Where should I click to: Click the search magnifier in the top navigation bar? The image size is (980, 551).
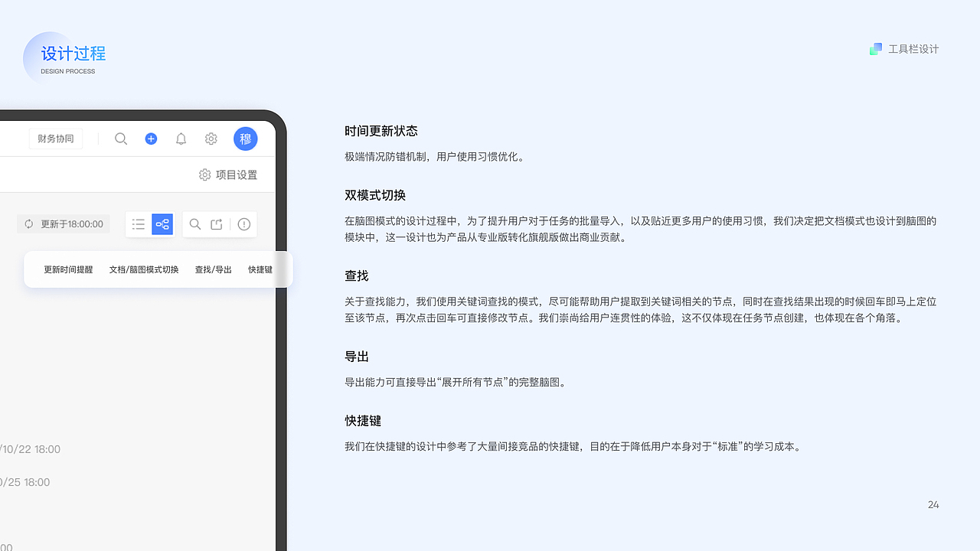point(121,139)
